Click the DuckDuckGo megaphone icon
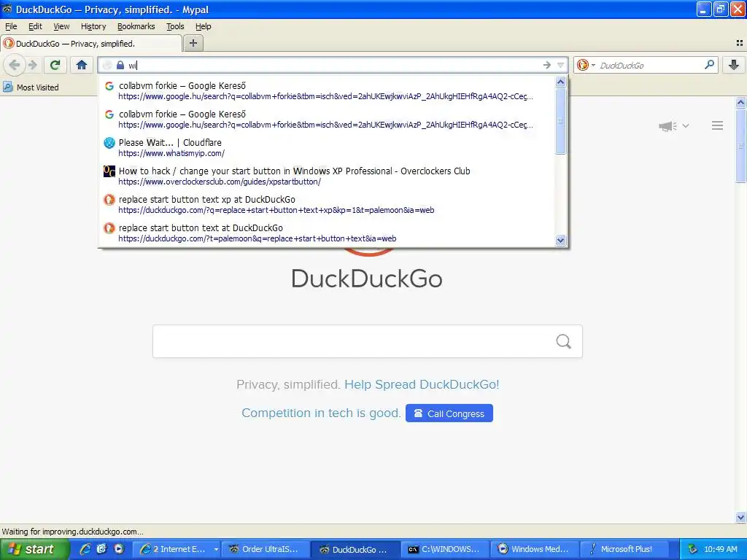Image resolution: width=747 pixels, height=560 pixels. [x=667, y=125]
